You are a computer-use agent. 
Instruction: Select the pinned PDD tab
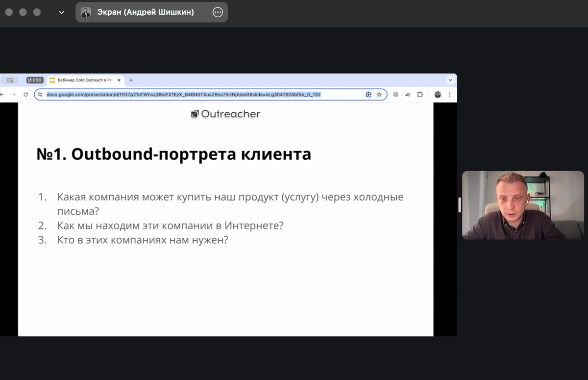[x=34, y=80]
